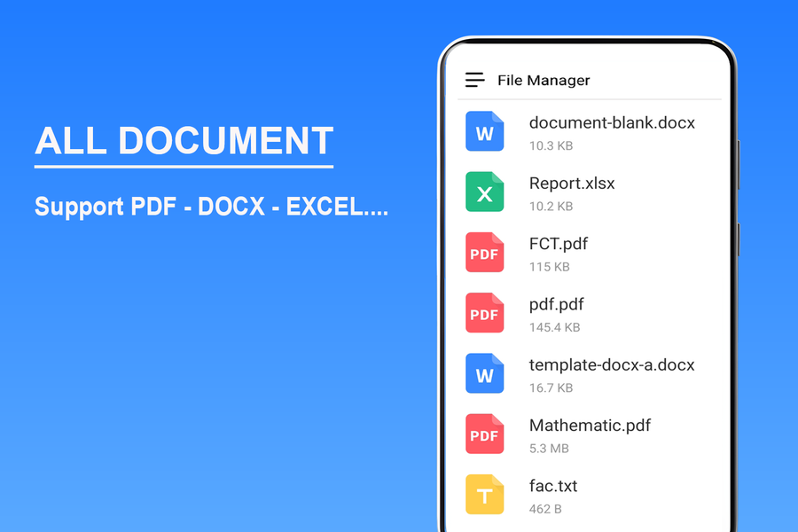Click the Word icon for document-blank.docx
The height and width of the screenshot is (532, 798).
(484, 130)
